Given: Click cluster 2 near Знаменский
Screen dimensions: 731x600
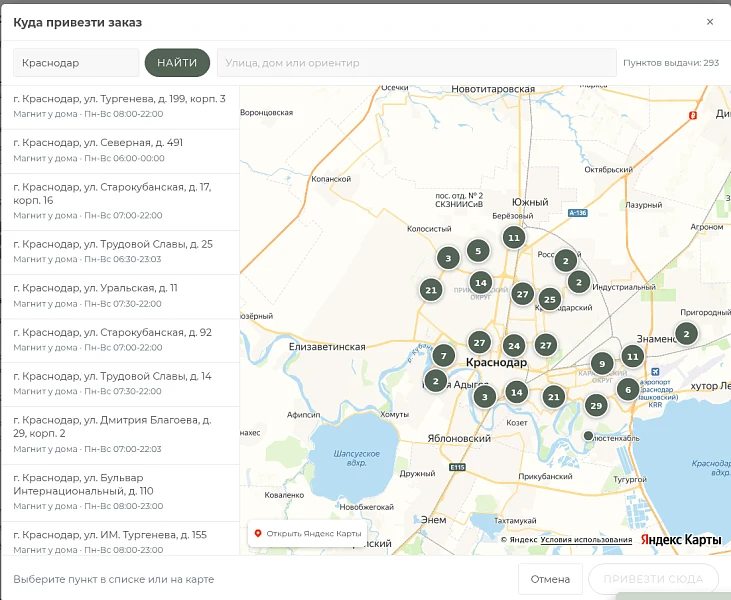Looking at the screenshot, I should tap(686, 334).
